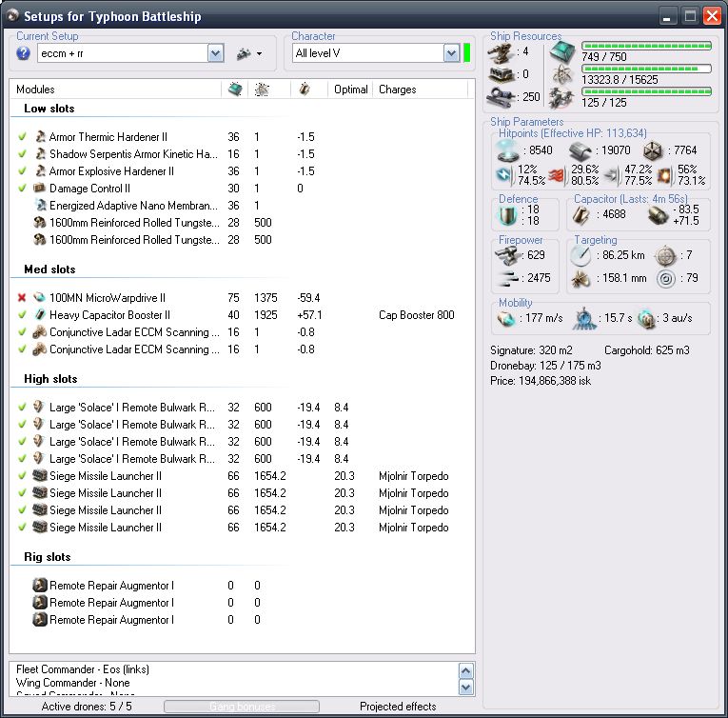
Task: Click Damage Control II module icon
Action: click(x=39, y=188)
